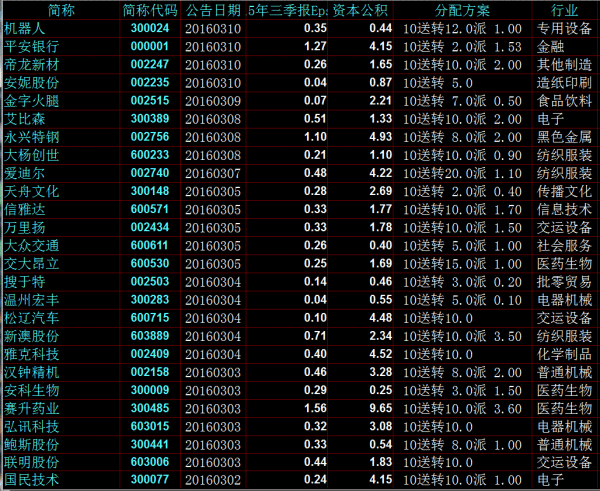Select stock name 永兴特钢

click(31, 137)
